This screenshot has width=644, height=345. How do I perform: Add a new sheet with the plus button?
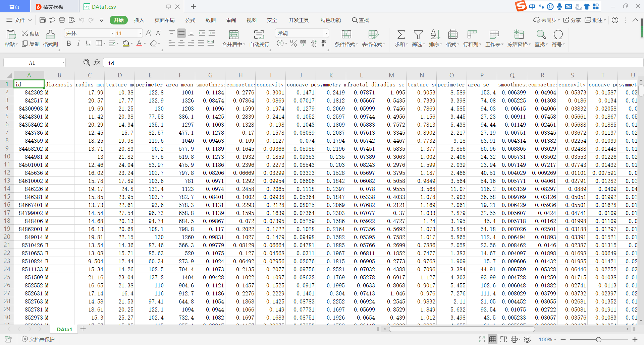(x=83, y=329)
